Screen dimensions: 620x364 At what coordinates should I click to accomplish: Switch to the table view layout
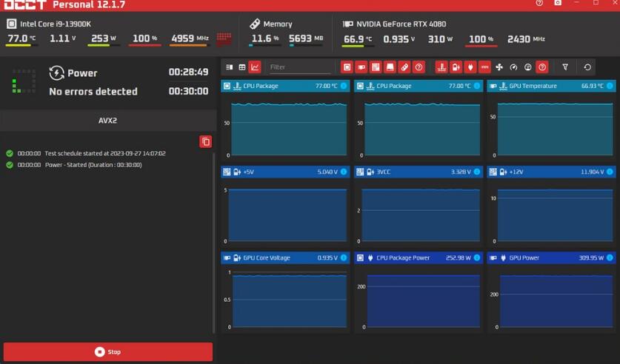242,67
